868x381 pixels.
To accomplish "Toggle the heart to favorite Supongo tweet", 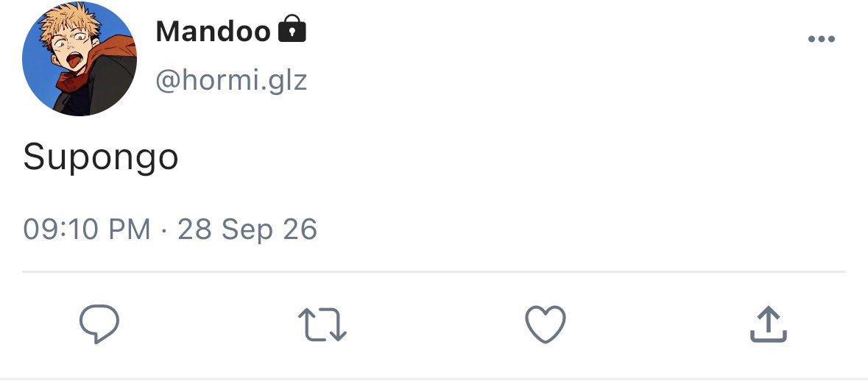I will (546, 324).
